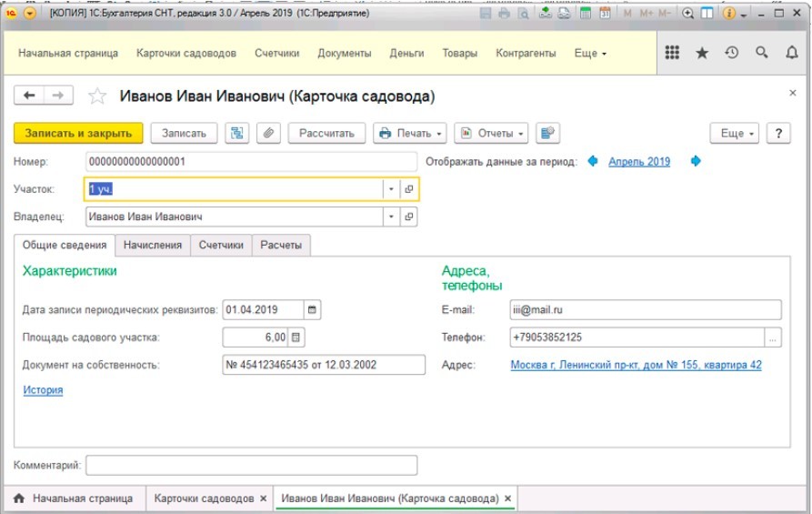Open calculator for garden plot area field
Image resolution: width=812 pixels, height=514 pixels.
[297, 338]
